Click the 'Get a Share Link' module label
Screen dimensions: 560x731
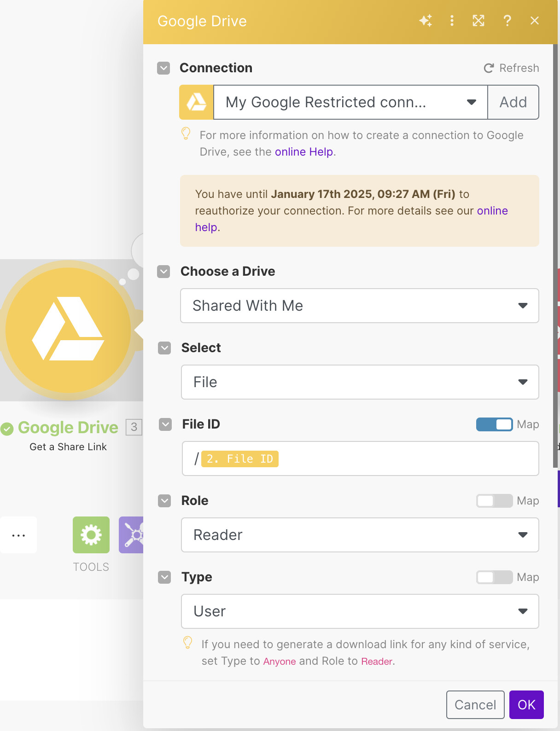pyautogui.click(x=68, y=447)
